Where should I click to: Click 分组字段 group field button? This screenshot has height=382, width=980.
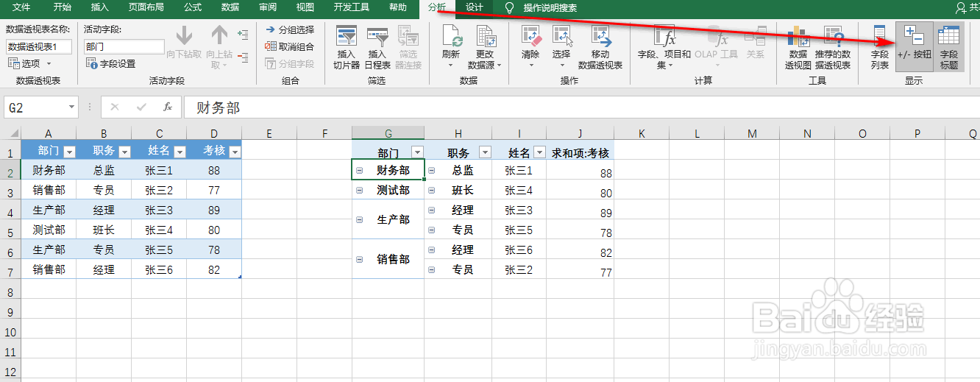290,64
